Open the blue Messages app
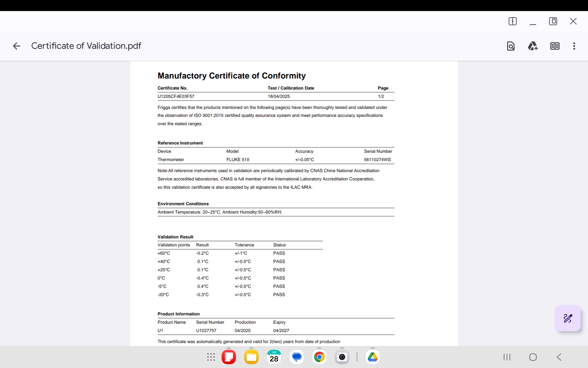Image resolution: width=588 pixels, height=368 pixels. (x=296, y=357)
